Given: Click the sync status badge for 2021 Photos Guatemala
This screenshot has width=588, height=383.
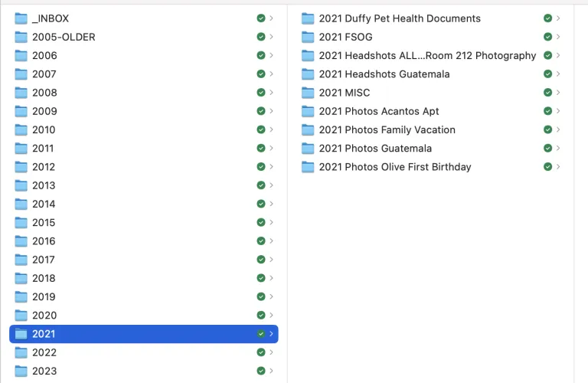Looking at the screenshot, I should (547, 148).
